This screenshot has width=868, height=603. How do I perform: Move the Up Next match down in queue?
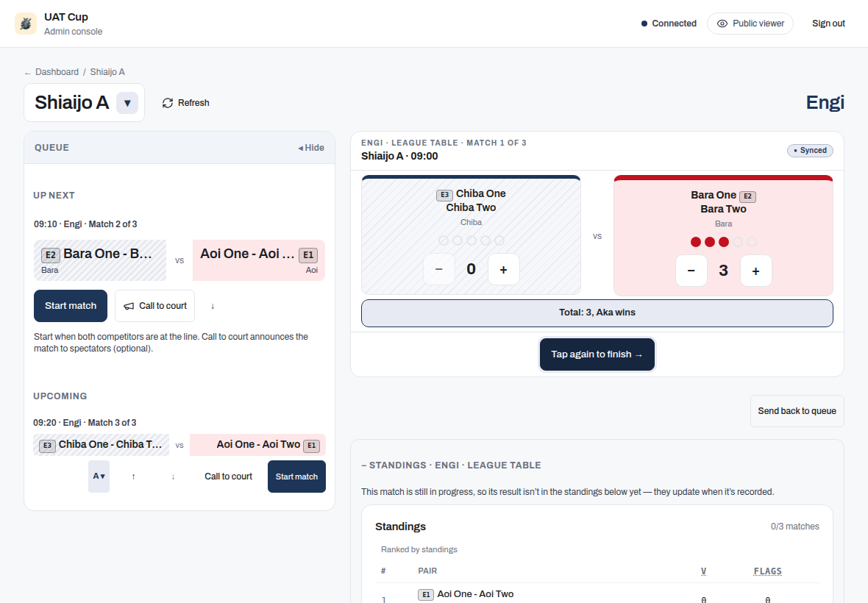[x=213, y=306]
